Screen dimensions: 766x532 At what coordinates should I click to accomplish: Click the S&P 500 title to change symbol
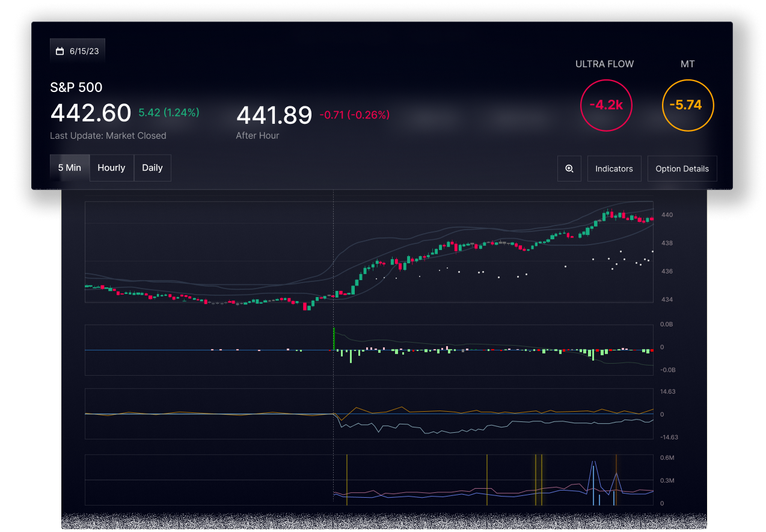click(x=76, y=87)
